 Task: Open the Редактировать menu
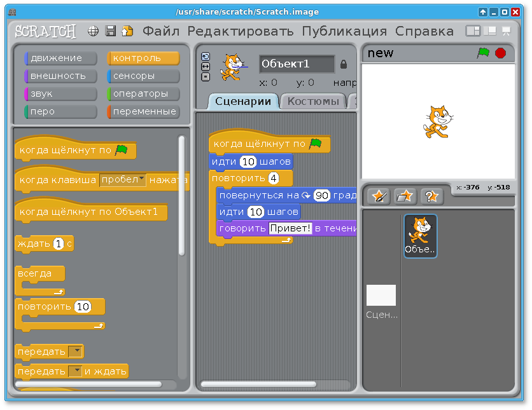tap(241, 31)
